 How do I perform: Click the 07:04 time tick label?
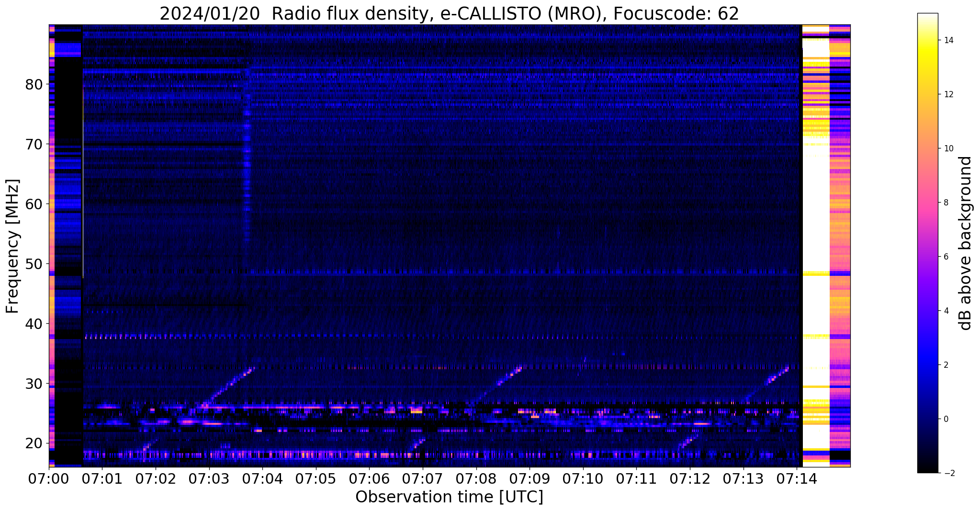262,478
